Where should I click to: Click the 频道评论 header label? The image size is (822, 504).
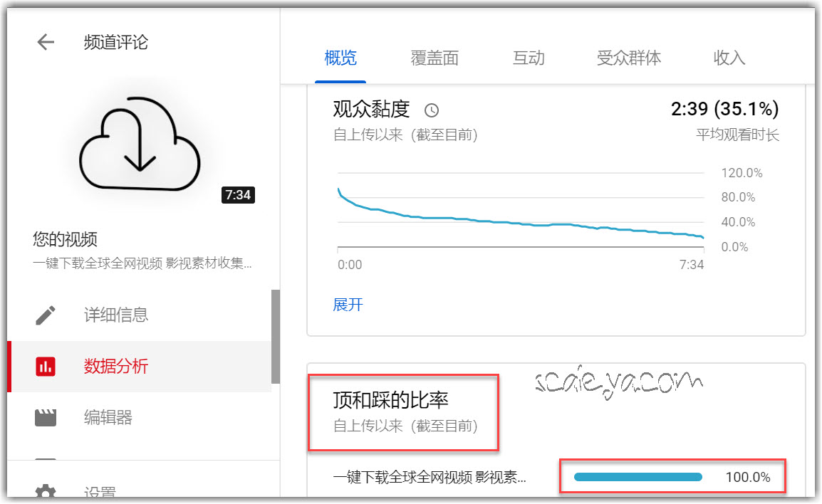click(115, 42)
